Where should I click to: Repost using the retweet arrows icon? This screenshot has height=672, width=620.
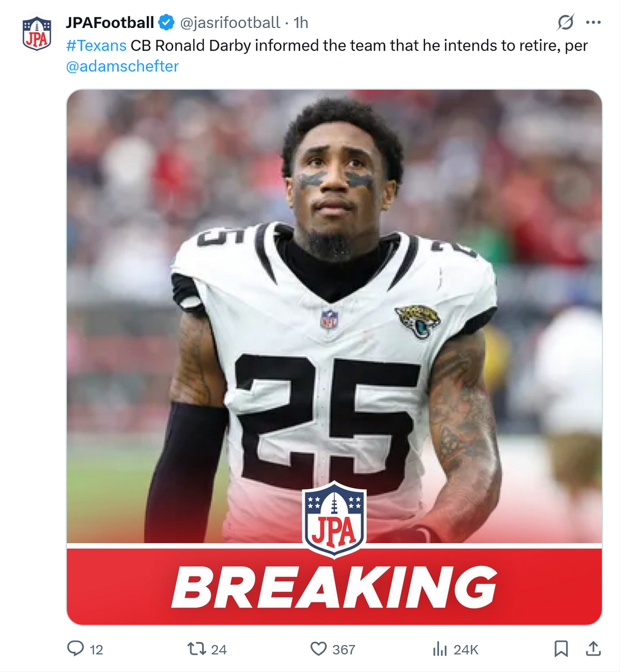[197, 649]
